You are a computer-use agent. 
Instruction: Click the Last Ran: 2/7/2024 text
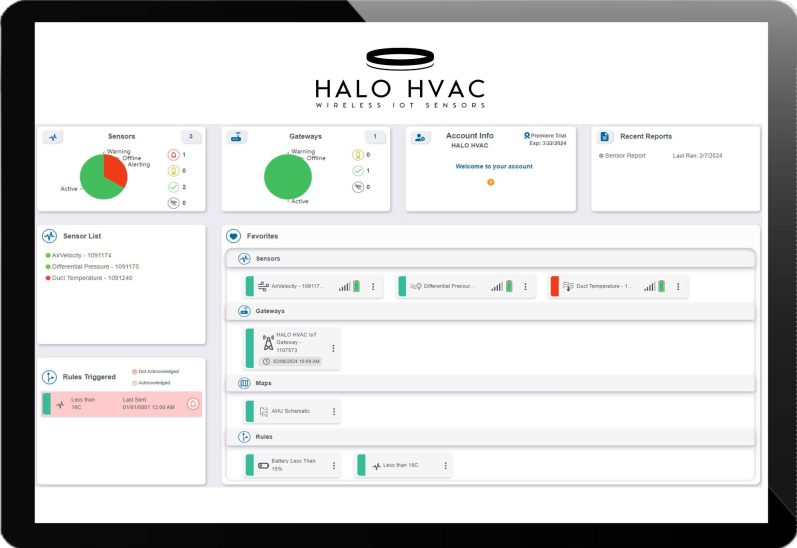(x=697, y=156)
